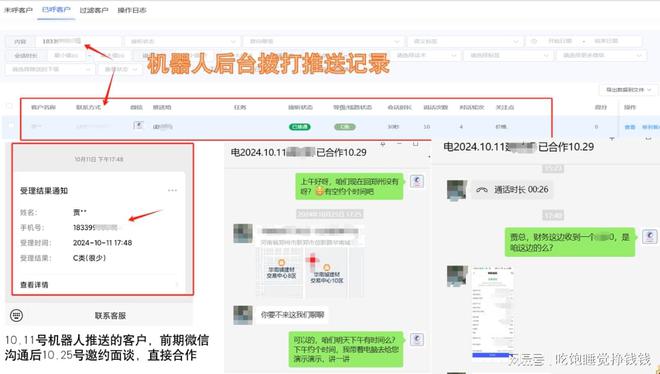Click the 你要不来这我们聊聊 message

pyautogui.click(x=293, y=315)
